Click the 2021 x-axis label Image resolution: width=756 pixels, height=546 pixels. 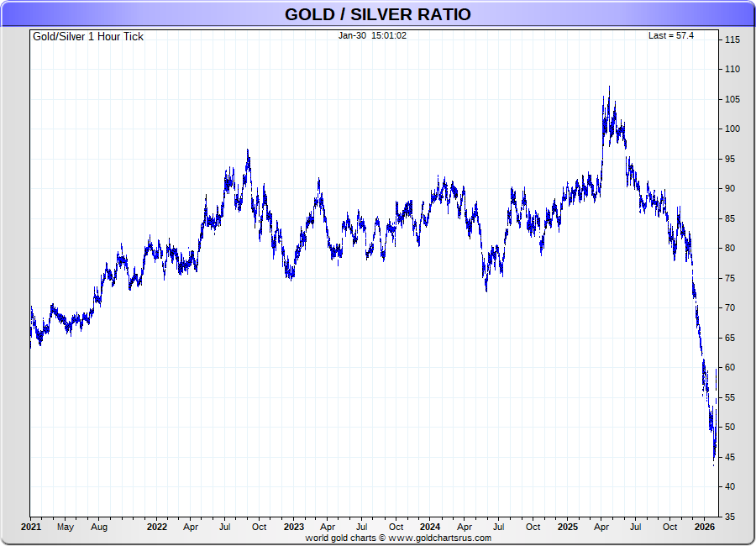point(31,528)
